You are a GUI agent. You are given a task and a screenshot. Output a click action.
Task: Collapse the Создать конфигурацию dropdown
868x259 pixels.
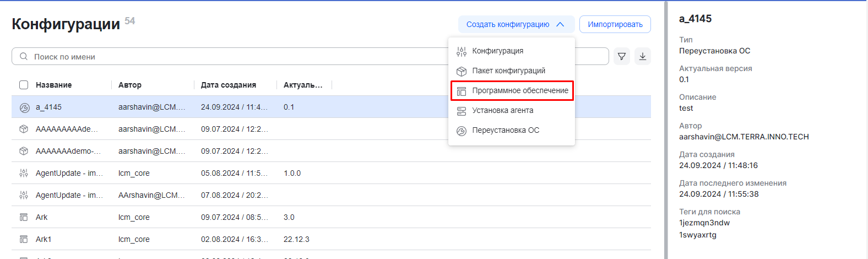point(516,24)
